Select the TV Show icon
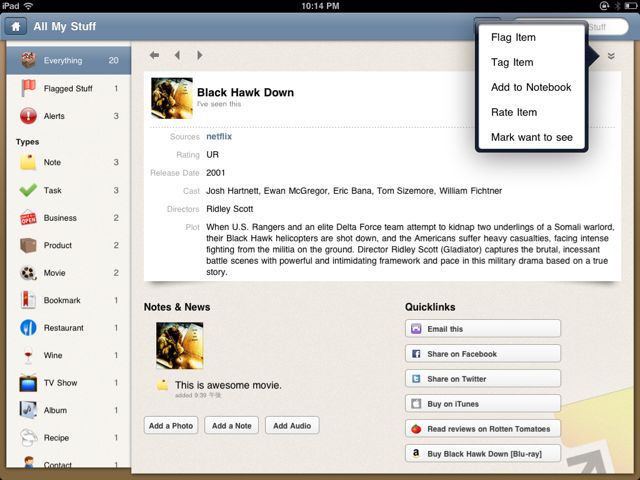Viewport: 640px width, 480px height. (28, 383)
